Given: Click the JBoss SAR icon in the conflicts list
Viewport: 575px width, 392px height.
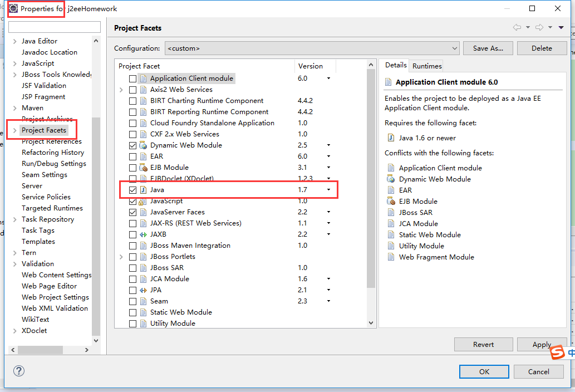Looking at the screenshot, I should [391, 212].
